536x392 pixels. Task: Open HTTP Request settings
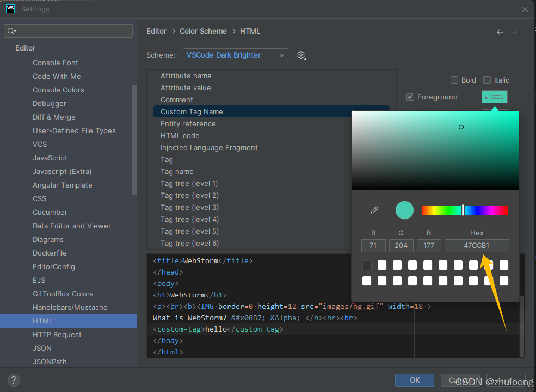point(57,334)
